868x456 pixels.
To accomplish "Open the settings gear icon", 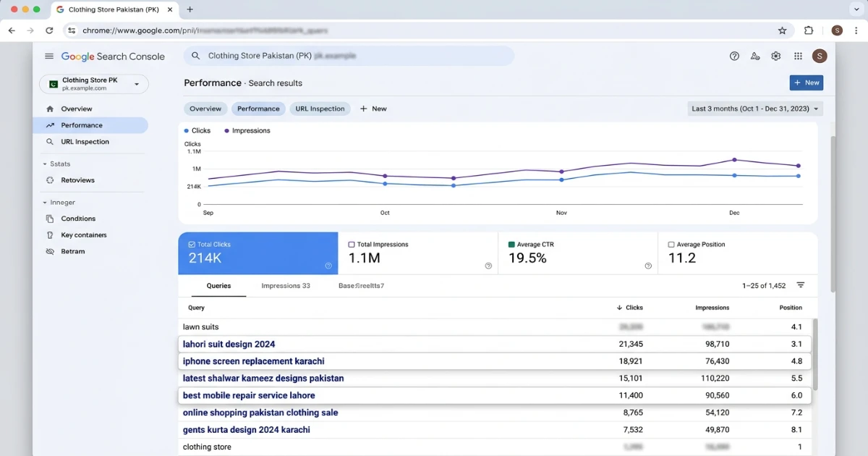I will coord(776,56).
